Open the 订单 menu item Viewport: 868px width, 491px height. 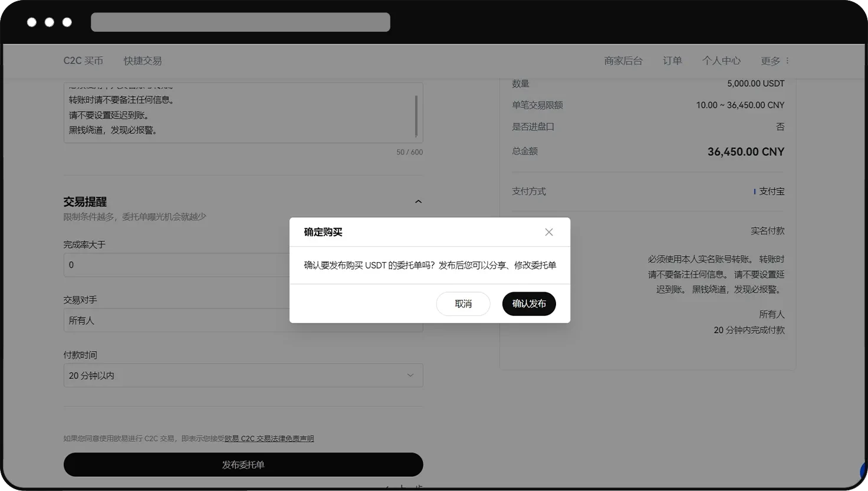click(672, 61)
